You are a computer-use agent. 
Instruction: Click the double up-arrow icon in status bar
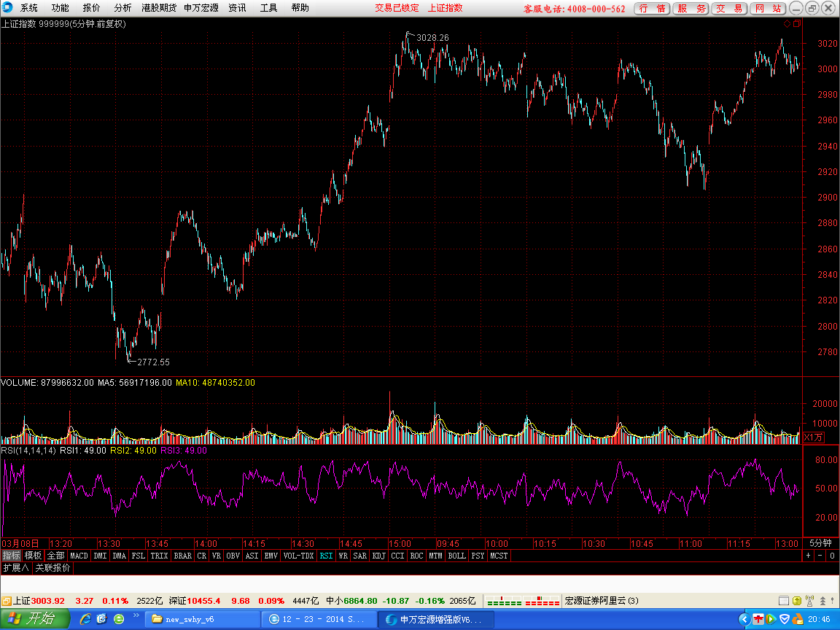pyautogui.click(x=822, y=601)
